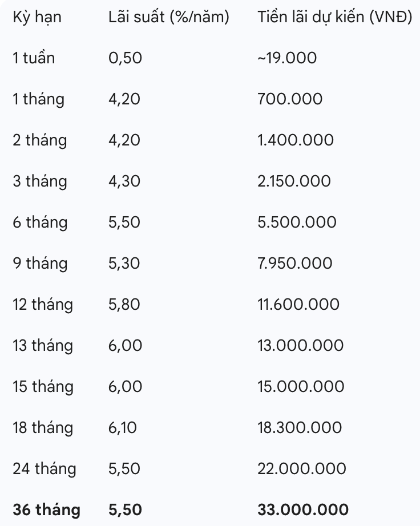Image resolution: width=420 pixels, height=526 pixels.
Task: Click the 'Lãi suất (%/năm)' column header
Action: point(168,17)
